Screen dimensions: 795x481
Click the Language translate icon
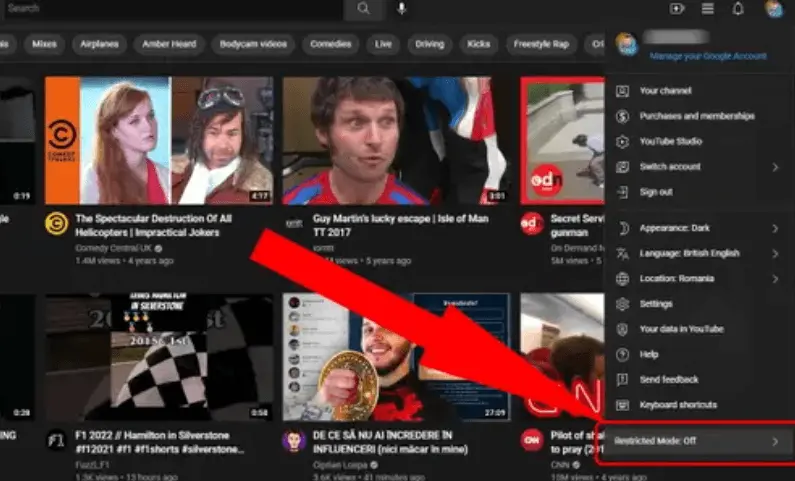coord(623,253)
